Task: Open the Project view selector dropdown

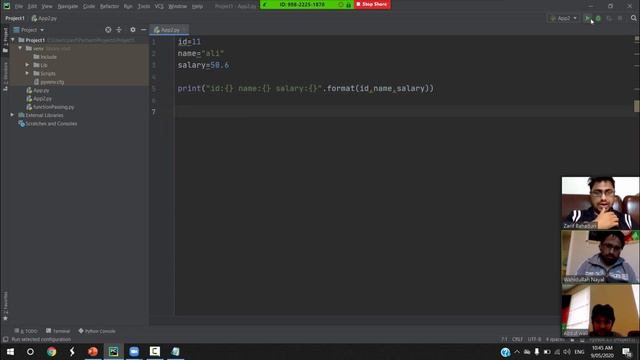Action: pyautogui.click(x=29, y=30)
